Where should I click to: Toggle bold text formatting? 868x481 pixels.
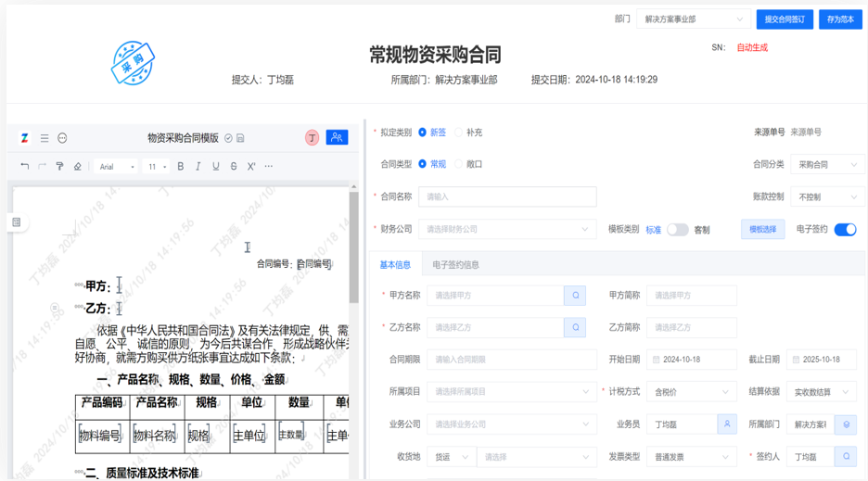coord(181,167)
